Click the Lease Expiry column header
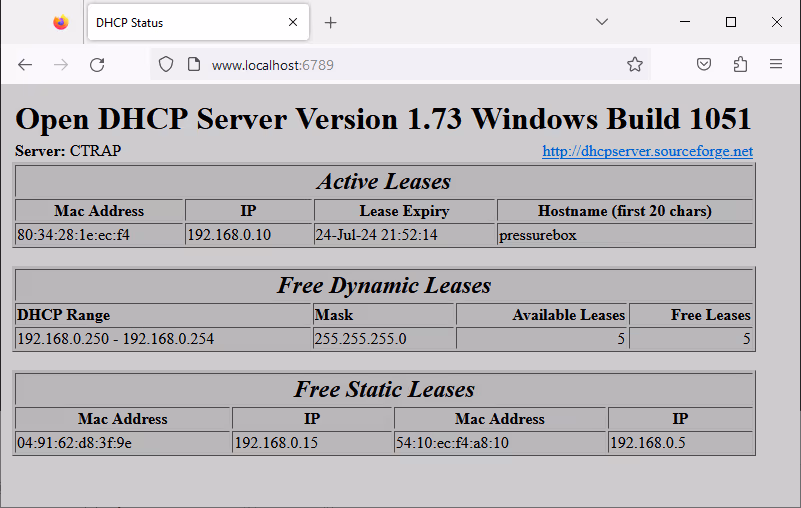The height and width of the screenshot is (508, 801). tap(404, 211)
